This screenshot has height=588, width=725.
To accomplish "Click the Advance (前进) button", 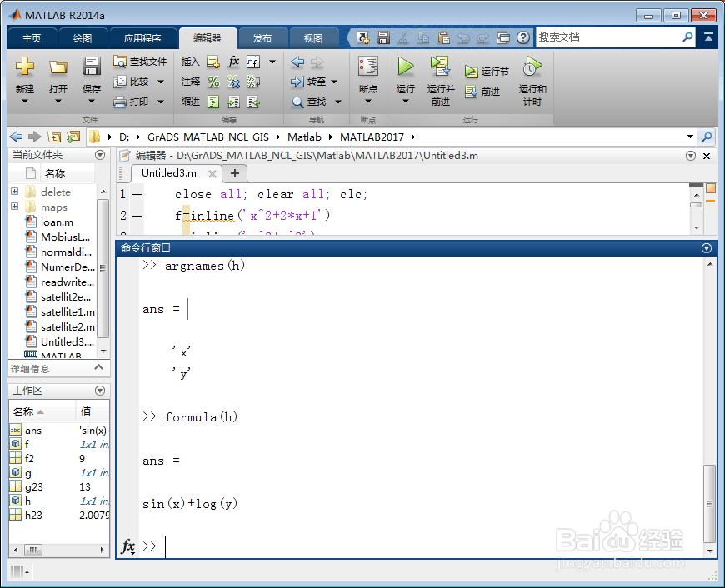I will [x=482, y=92].
